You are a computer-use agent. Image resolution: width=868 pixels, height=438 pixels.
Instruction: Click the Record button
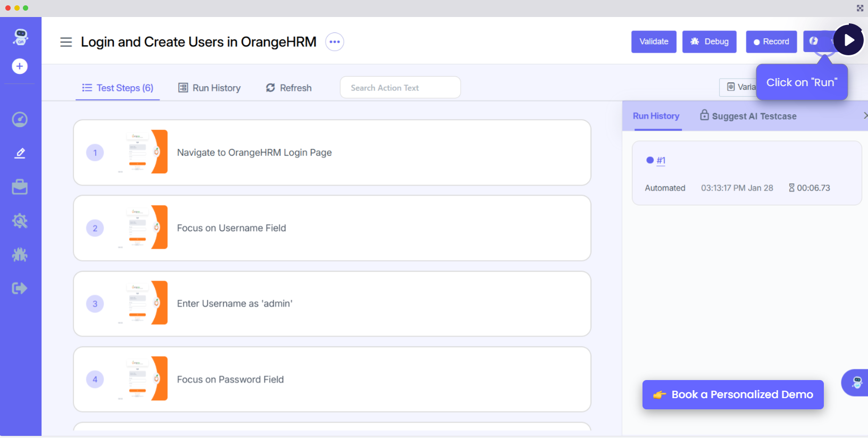click(x=771, y=42)
